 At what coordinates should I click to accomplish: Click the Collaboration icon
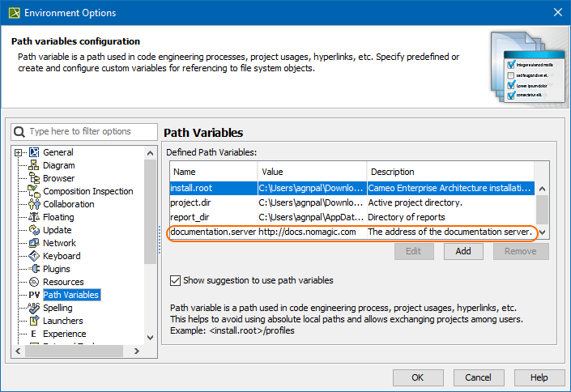[x=34, y=204]
